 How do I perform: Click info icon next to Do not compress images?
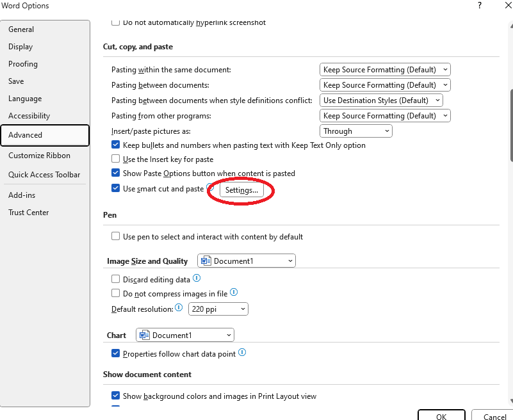point(234,292)
